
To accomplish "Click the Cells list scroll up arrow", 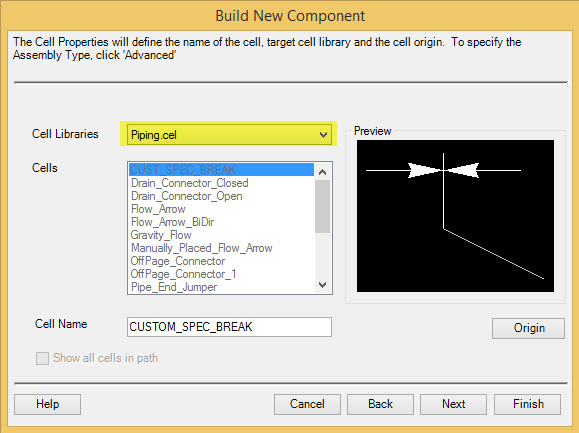I will (322, 172).
